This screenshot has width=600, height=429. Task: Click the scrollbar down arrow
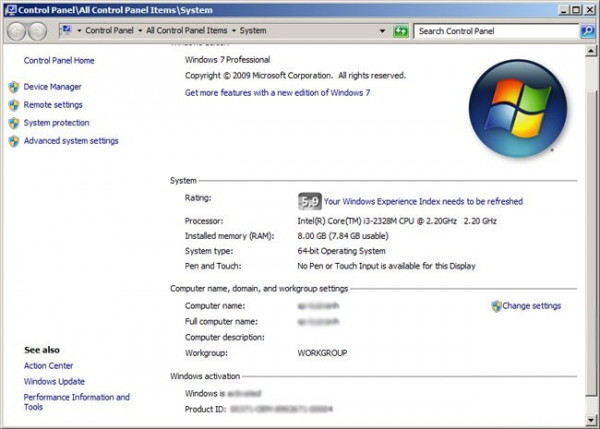(x=591, y=420)
